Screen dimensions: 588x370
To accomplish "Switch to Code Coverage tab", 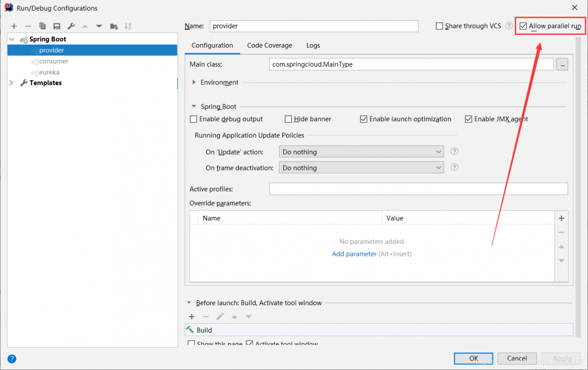I will [270, 45].
